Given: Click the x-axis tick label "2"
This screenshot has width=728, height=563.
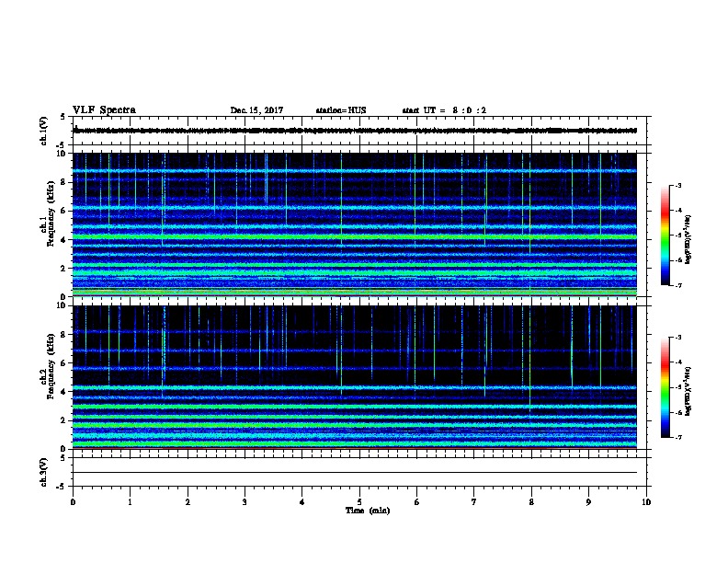Looking at the screenshot, I should (188, 502).
